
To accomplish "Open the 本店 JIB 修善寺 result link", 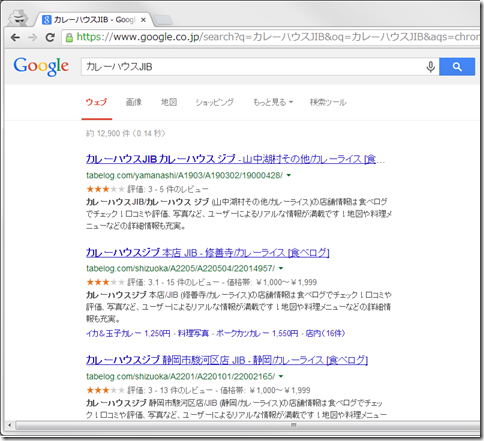I will [x=207, y=253].
